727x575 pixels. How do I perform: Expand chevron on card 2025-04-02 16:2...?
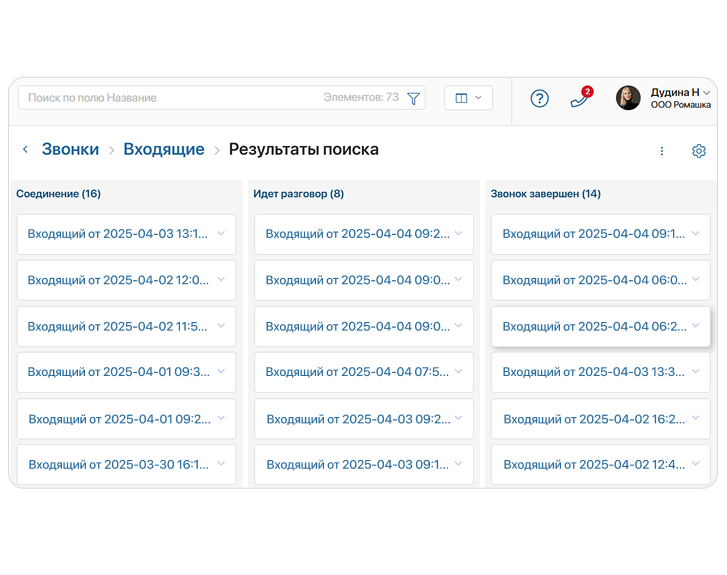coord(695,418)
